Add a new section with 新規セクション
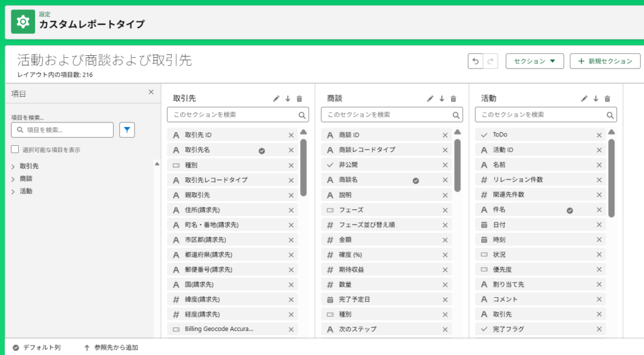 point(605,61)
